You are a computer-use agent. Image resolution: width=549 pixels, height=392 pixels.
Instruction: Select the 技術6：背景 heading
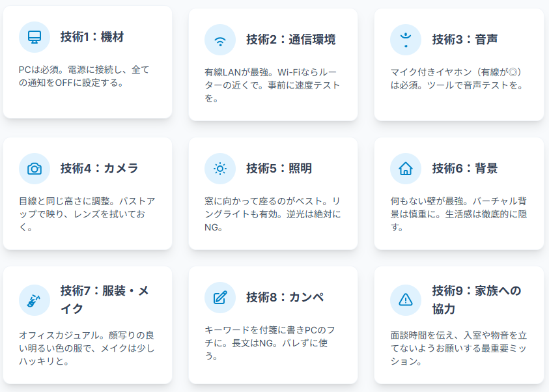pos(465,169)
